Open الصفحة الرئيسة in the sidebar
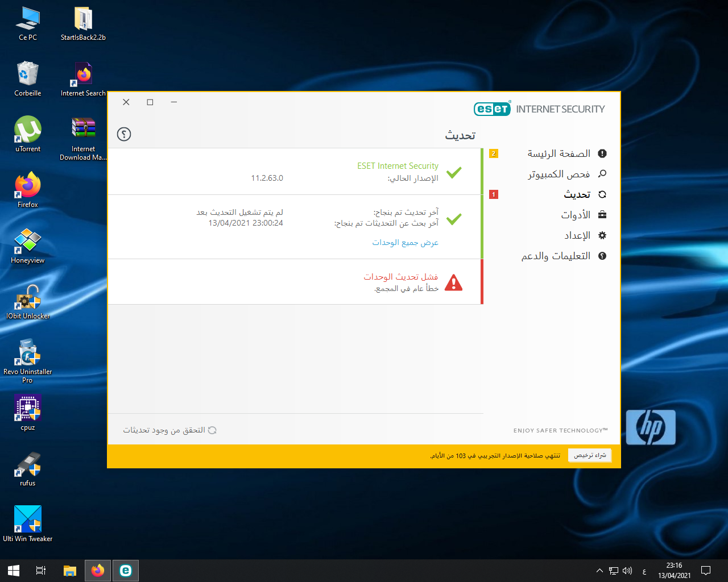Screen dimensions: 728x582 [559, 153]
